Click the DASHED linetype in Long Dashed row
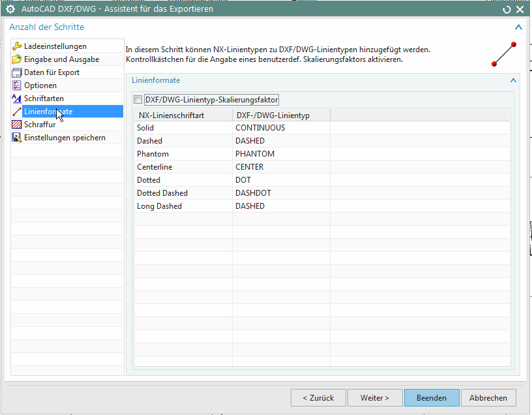532x415 pixels. point(281,206)
